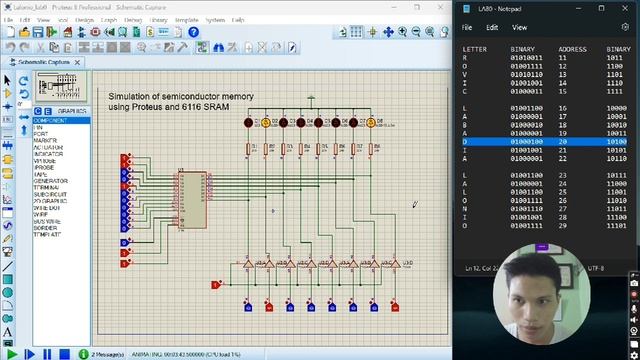This screenshot has width=640, height=360.
Task: Toggle the red logic state feeding buffer enables
Action: coord(216,285)
